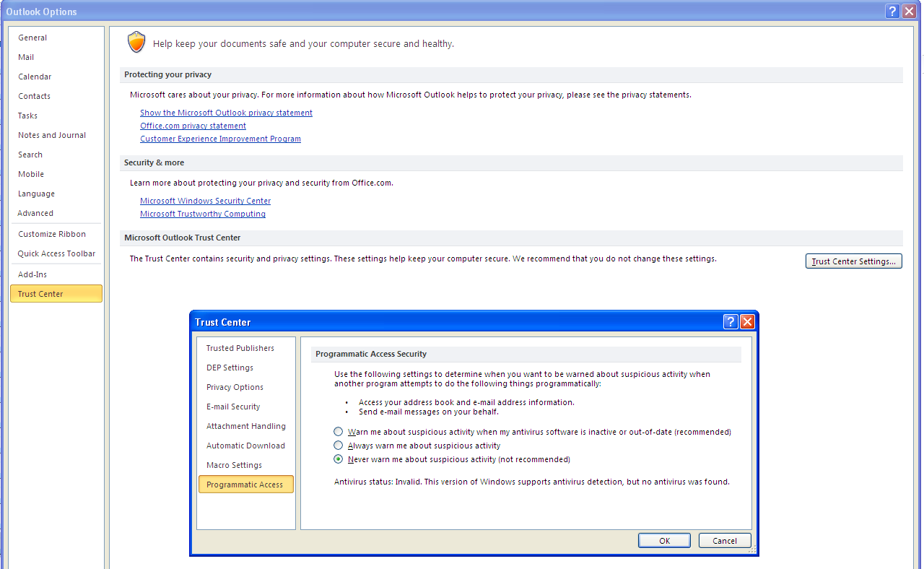Open Microsoft Windows Security Center link

coord(205,201)
